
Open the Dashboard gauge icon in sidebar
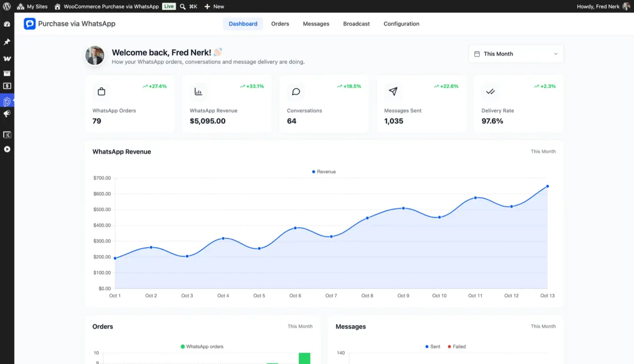(x=7, y=24)
